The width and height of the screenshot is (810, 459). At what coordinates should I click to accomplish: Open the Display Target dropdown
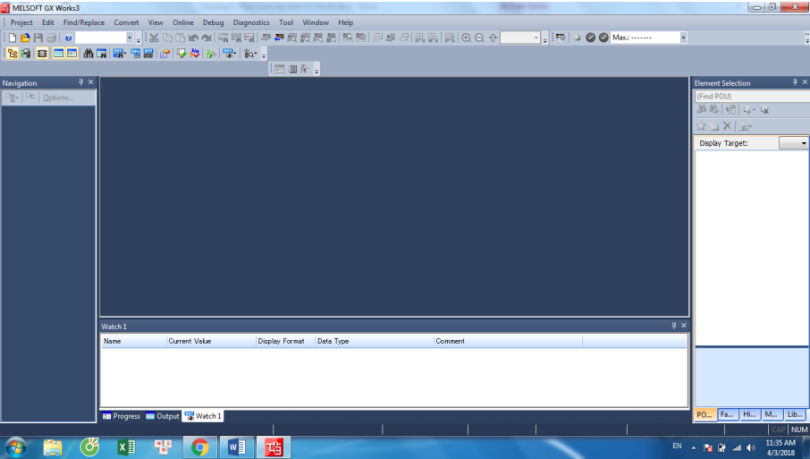803,143
